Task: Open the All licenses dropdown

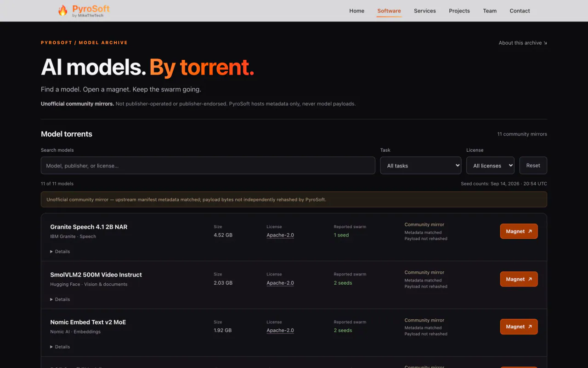Action: (x=490, y=166)
